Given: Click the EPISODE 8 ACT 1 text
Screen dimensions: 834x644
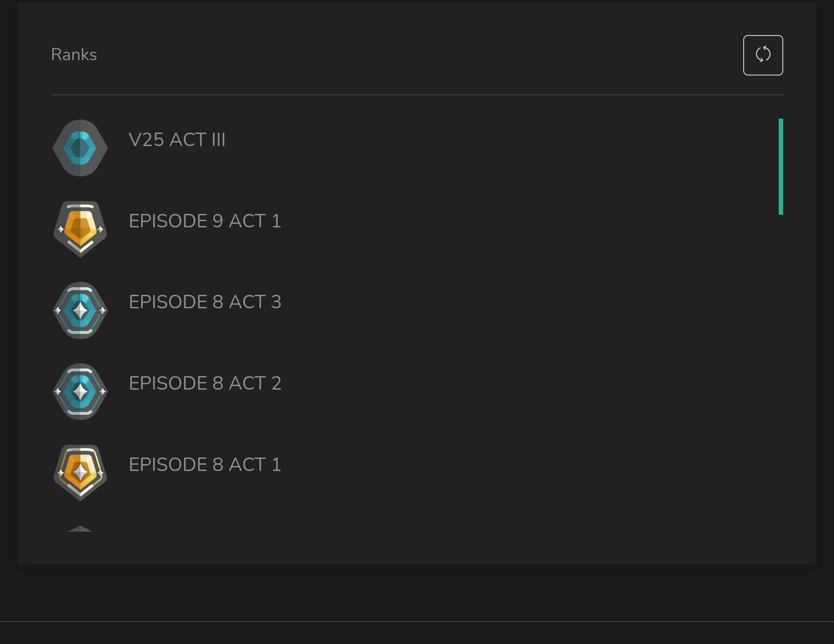Looking at the screenshot, I should point(205,465).
